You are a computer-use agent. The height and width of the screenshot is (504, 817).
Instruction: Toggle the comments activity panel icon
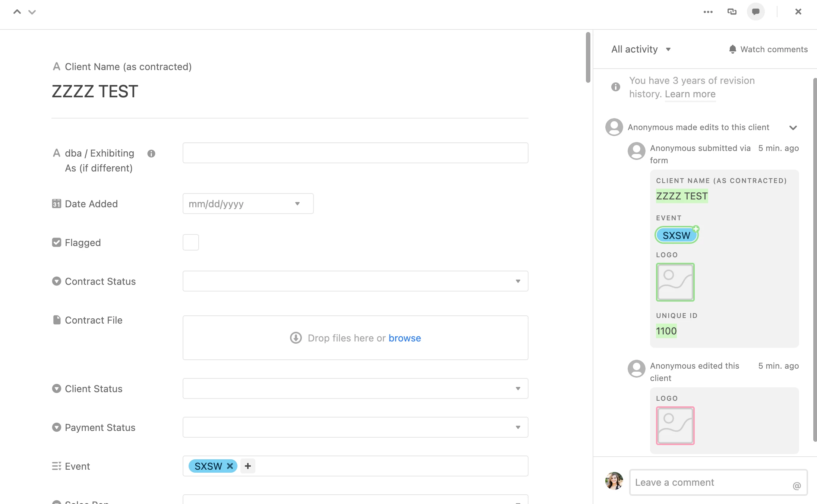click(756, 12)
